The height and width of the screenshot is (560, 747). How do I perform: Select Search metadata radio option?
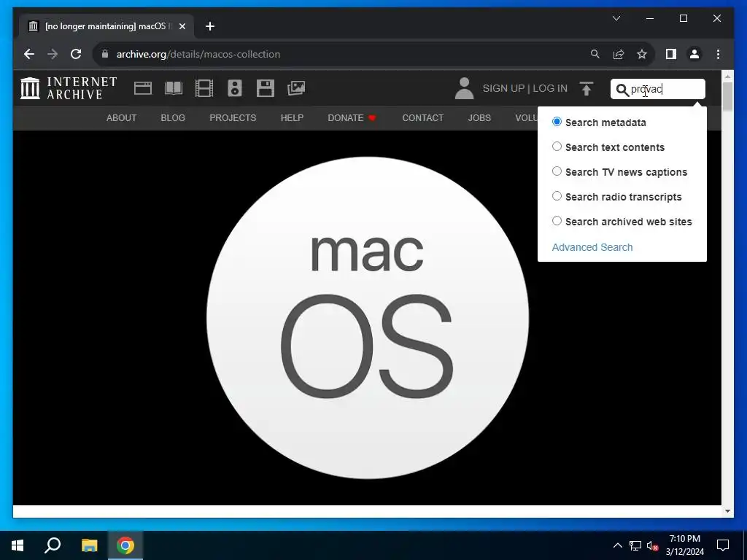[x=557, y=122]
